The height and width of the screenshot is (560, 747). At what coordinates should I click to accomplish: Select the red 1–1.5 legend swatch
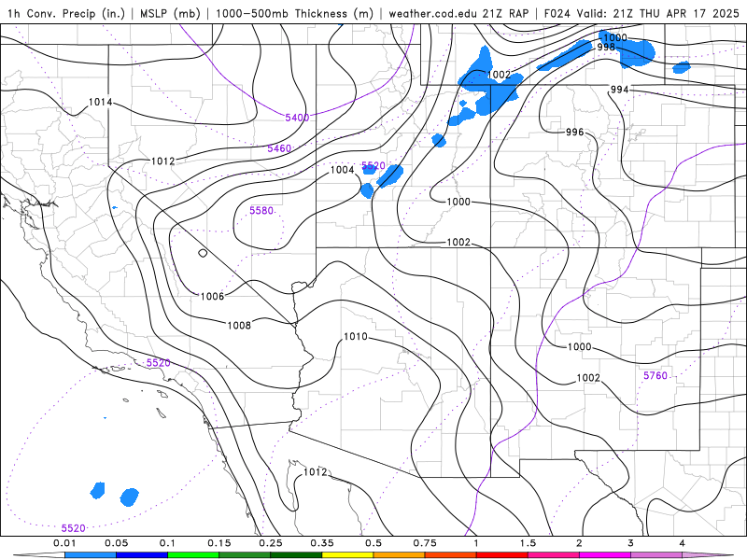[502, 555]
